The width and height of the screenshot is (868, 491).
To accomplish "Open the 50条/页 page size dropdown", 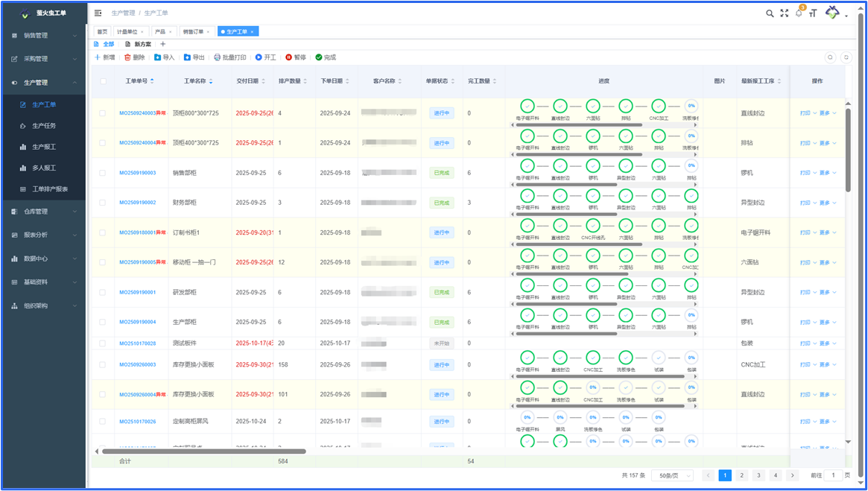I will click(672, 475).
